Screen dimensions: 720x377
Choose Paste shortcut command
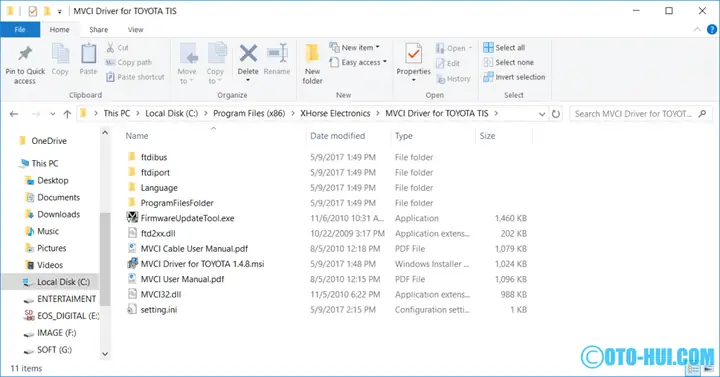click(x=135, y=77)
